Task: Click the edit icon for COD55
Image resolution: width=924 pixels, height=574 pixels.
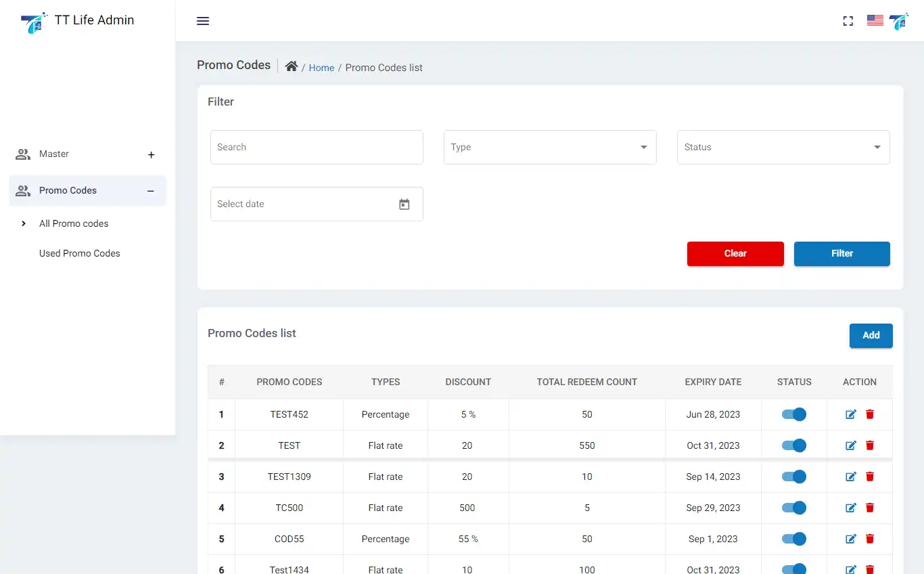Action: [x=851, y=539]
